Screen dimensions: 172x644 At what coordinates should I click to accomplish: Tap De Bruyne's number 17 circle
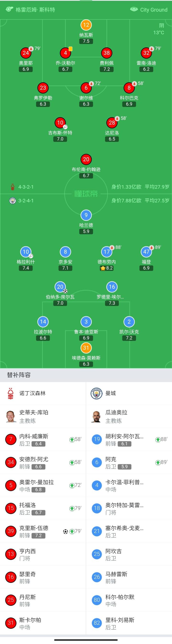107,252
